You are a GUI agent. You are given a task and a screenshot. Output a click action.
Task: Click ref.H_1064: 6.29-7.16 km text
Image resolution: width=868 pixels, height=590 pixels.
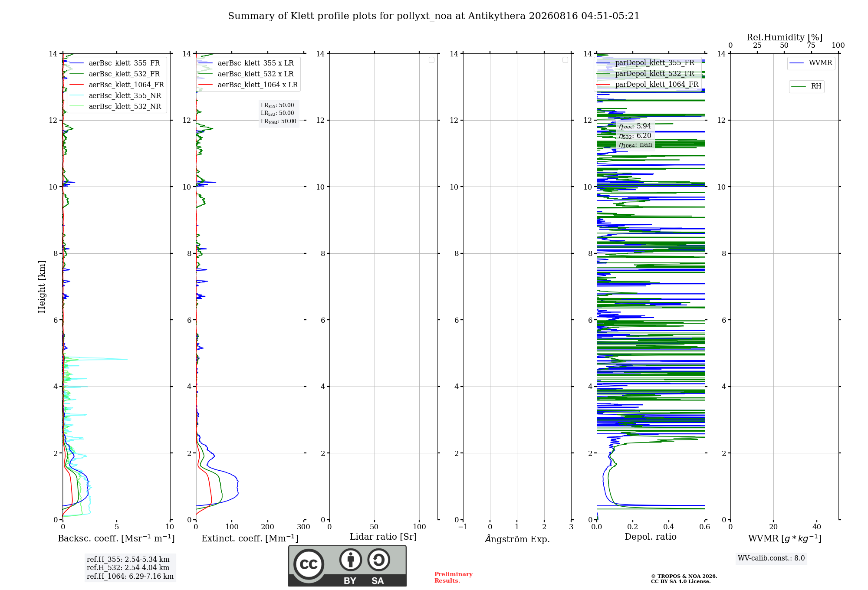point(130,577)
